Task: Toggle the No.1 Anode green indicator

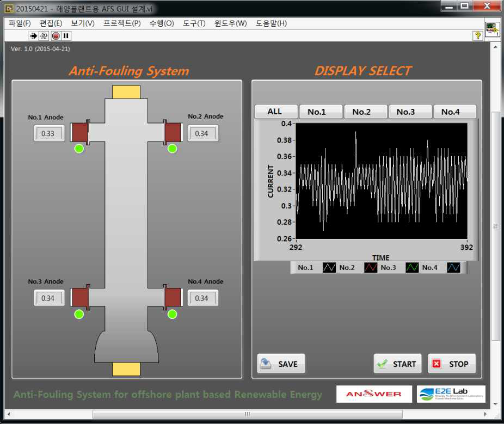Action: point(79,149)
